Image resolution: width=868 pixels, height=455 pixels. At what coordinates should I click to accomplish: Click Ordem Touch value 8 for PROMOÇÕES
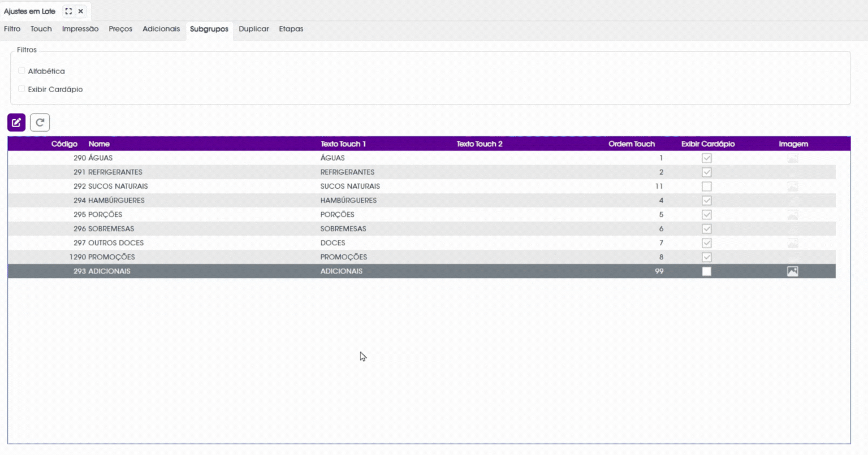(661, 257)
